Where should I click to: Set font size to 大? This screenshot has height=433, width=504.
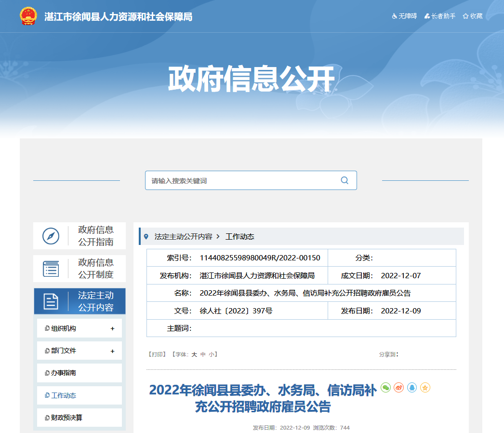pos(194,354)
